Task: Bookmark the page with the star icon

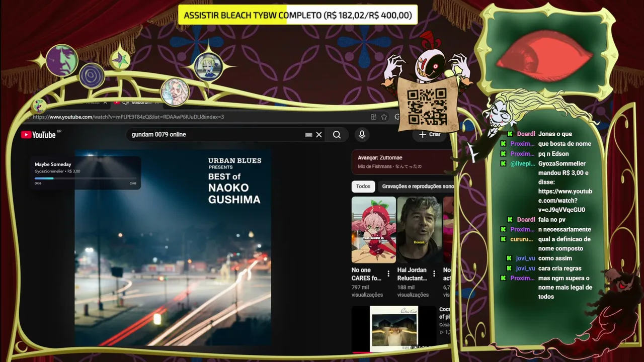Action: coord(384,117)
